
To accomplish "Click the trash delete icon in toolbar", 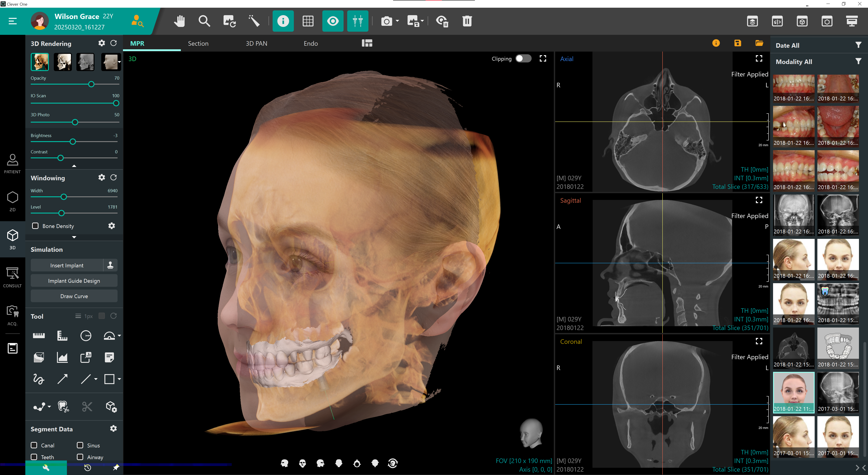I will click(467, 21).
